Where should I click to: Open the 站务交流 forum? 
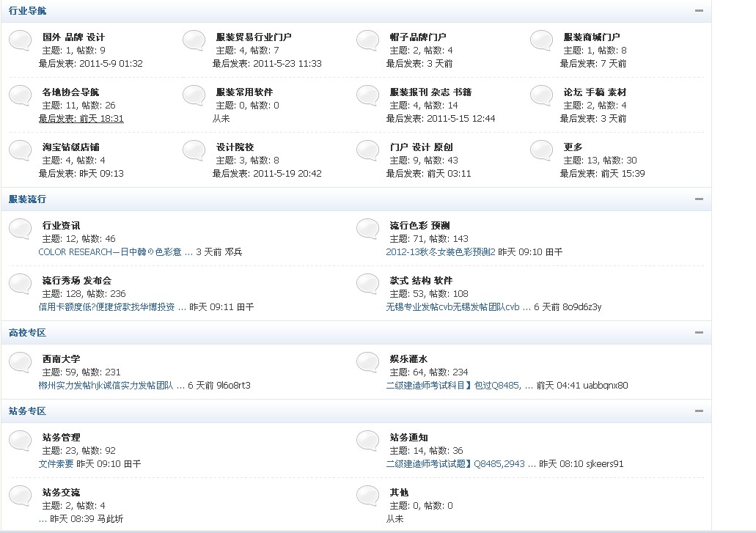(62, 493)
